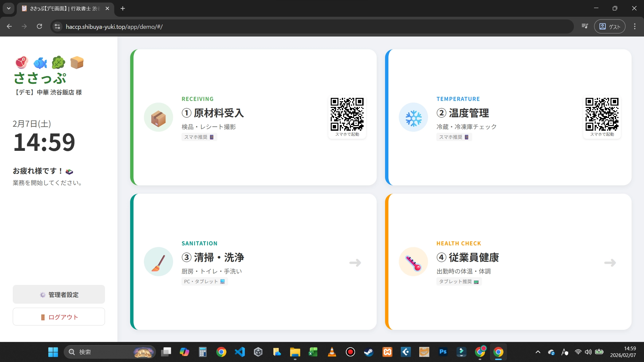Click the arrow on the Health Check card
644x362 pixels.
pyautogui.click(x=610, y=262)
